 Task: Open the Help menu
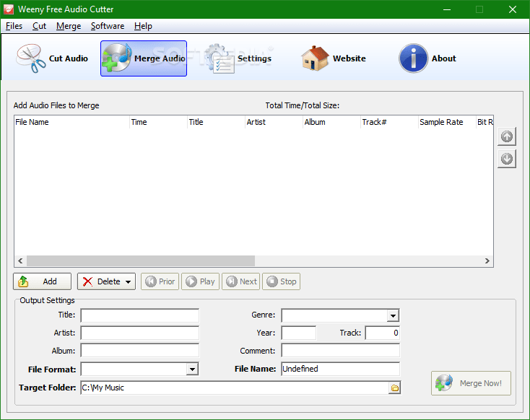point(143,26)
